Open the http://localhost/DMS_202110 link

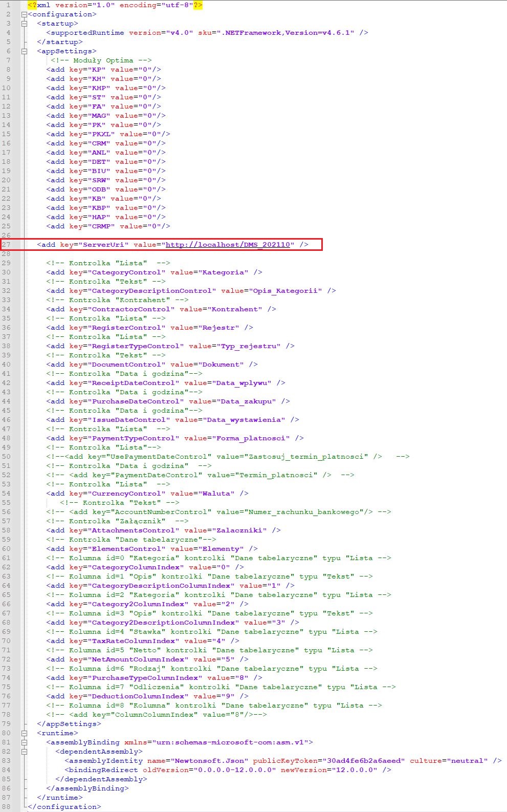coord(228,245)
